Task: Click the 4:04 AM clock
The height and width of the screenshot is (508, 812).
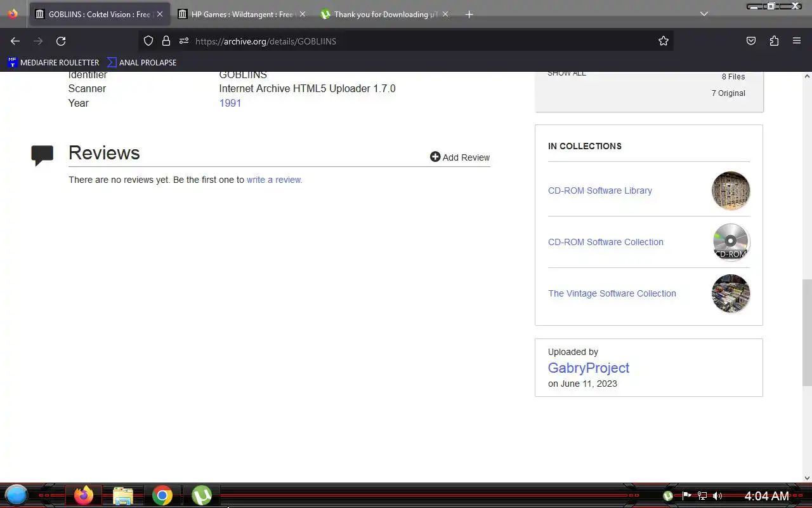Action: (766, 496)
